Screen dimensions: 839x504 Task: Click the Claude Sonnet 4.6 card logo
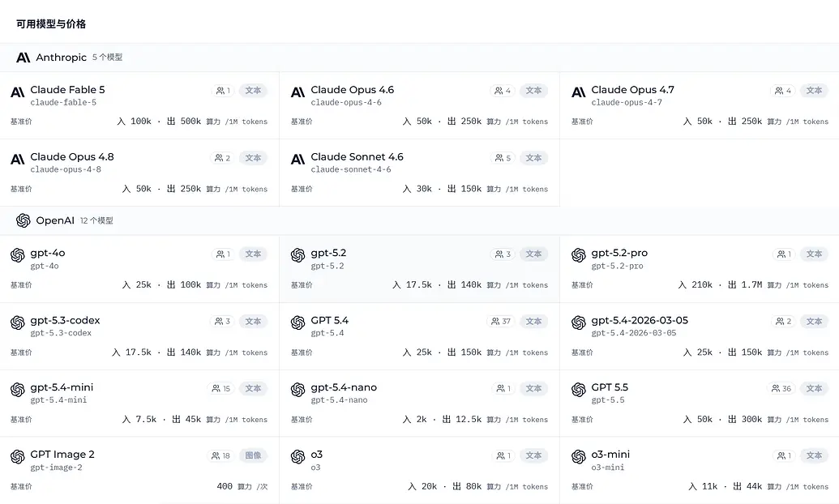tap(298, 160)
